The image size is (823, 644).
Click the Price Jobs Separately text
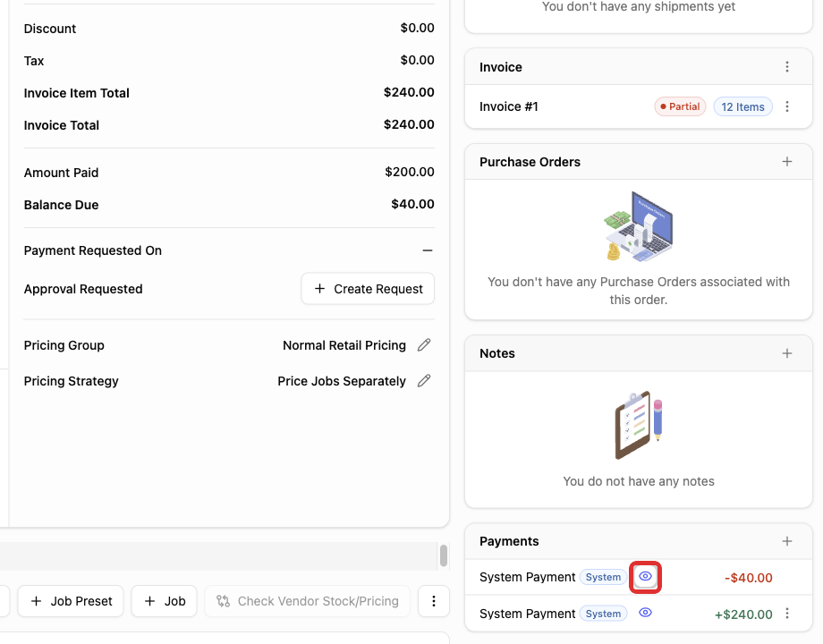pyautogui.click(x=342, y=381)
